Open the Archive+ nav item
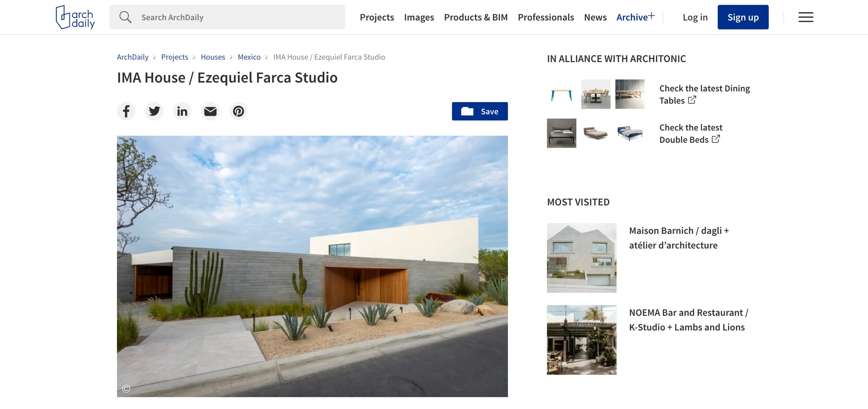Image resolution: width=868 pixels, height=409 pixels. click(635, 17)
